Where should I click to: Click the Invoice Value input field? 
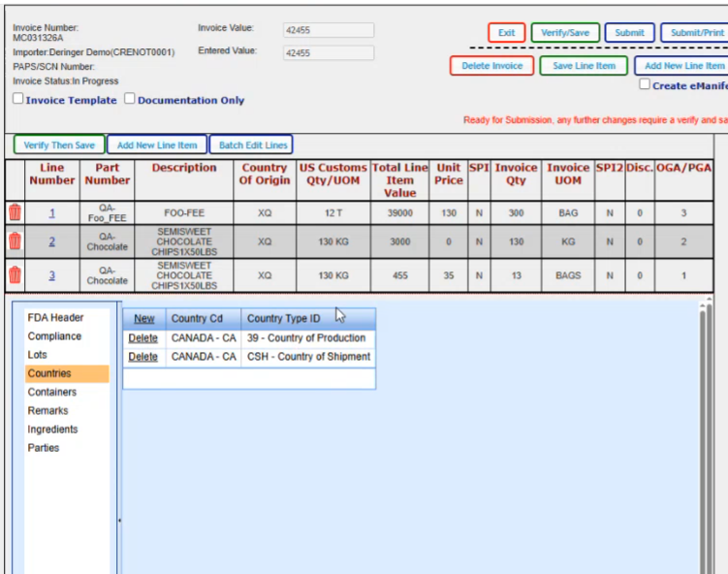pos(328,30)
